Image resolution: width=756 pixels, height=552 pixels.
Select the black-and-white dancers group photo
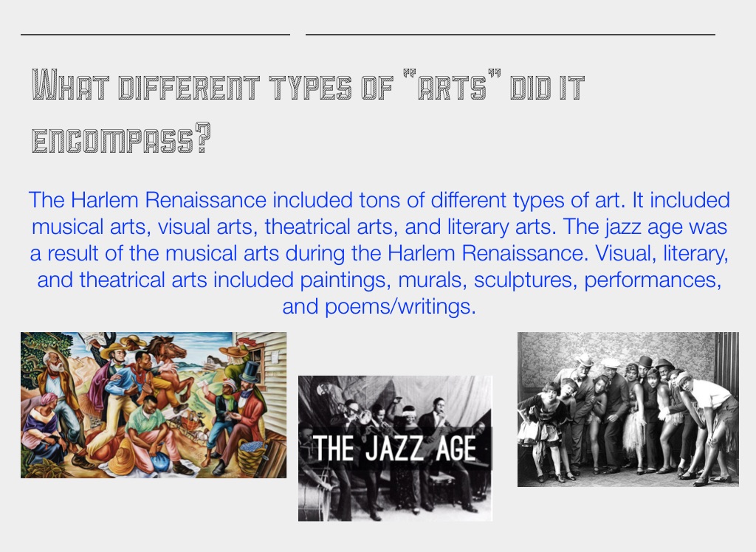[628, 409]
